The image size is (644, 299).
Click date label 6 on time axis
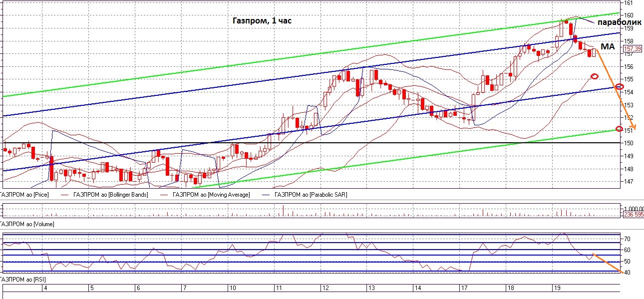pyautogui.click(x=138, y=288)
